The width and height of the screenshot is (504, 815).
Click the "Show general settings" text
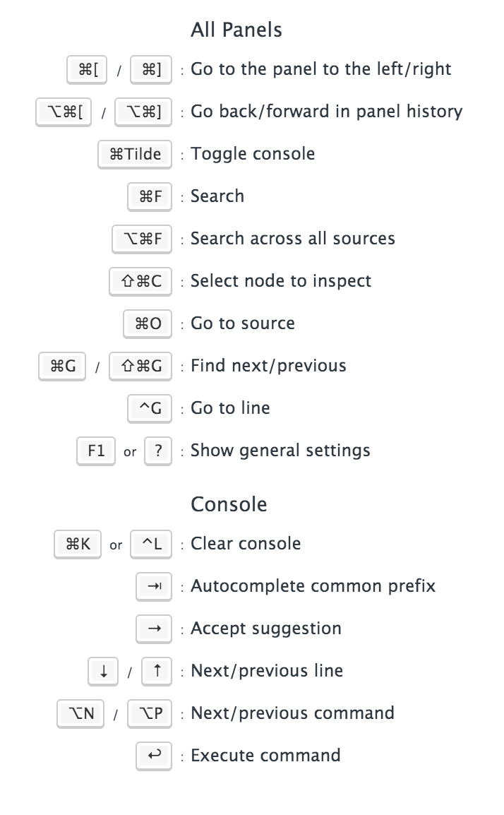pos(280,451)
